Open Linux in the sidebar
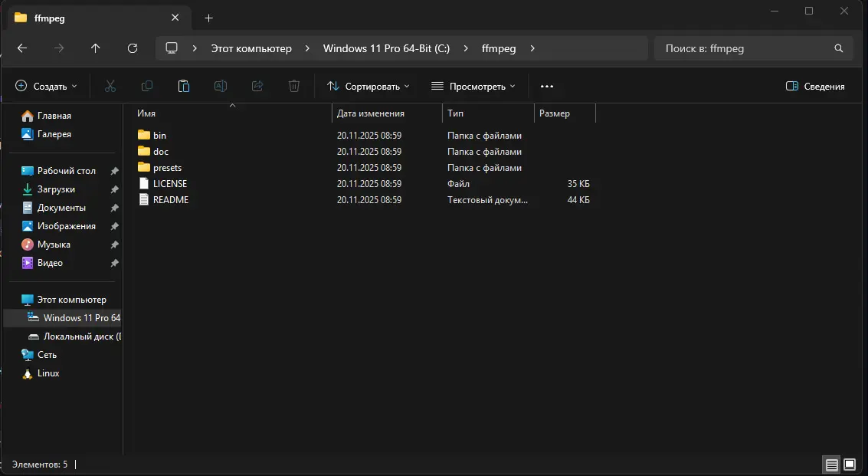Image resolution: width=868 pixels, height=476 pixels. point(48,373)
